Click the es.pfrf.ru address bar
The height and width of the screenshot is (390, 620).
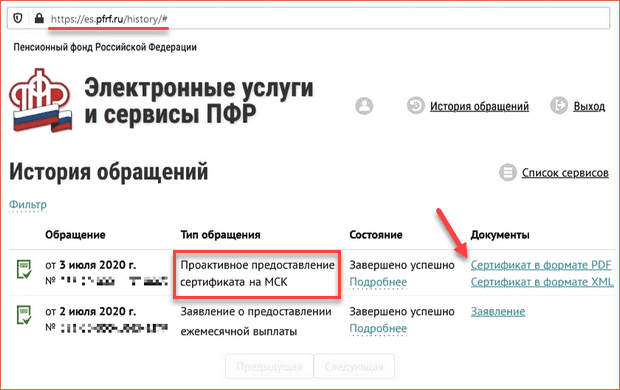[x=308, y=18]
